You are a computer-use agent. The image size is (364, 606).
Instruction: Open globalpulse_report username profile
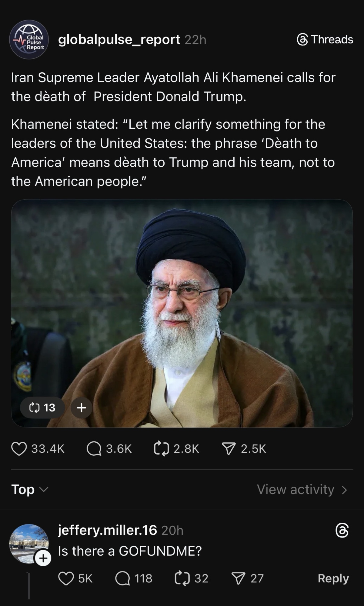[x=119, y=40]
